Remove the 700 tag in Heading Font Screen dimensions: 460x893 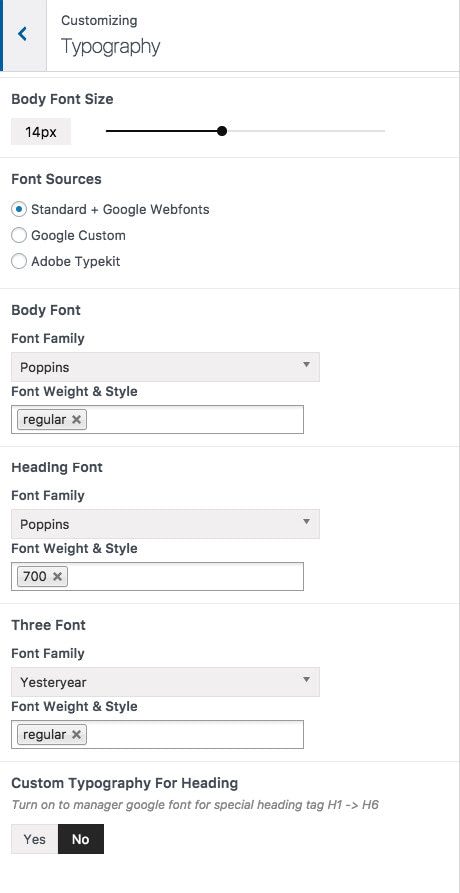[57, 577]
